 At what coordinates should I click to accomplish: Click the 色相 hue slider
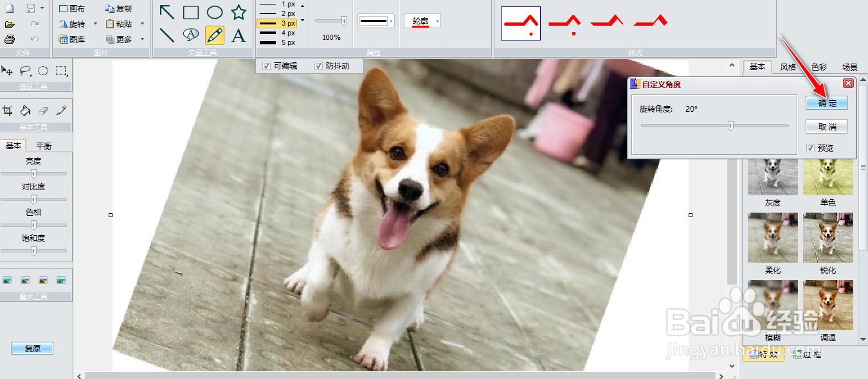[x=33, y=225]
